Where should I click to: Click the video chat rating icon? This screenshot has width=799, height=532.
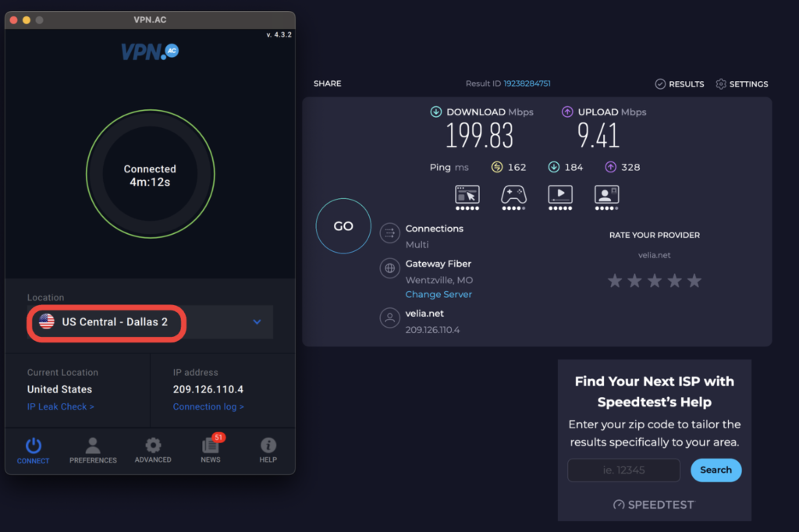coord(606,197)
